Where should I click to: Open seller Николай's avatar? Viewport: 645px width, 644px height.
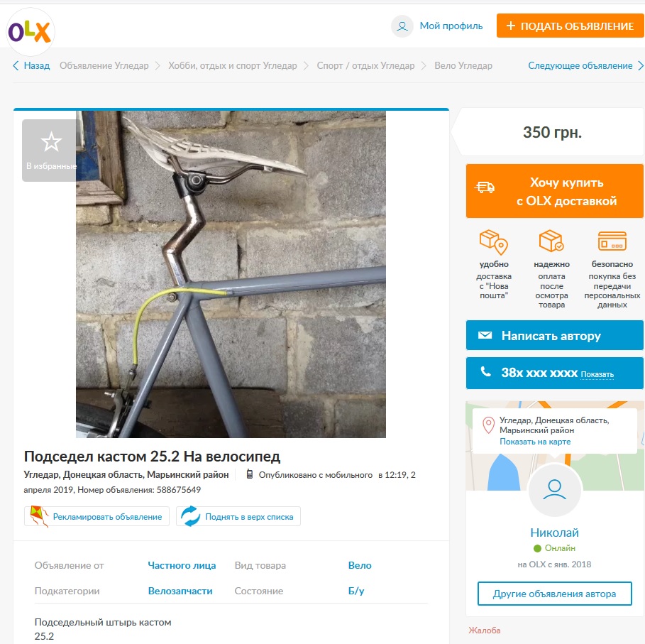click(554, 490)
